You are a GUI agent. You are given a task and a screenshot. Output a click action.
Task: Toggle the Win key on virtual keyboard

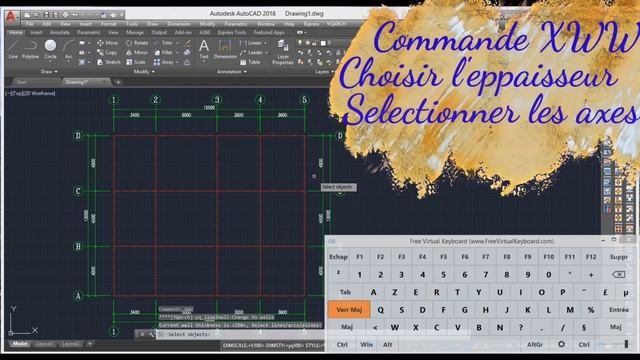[366, 344]
